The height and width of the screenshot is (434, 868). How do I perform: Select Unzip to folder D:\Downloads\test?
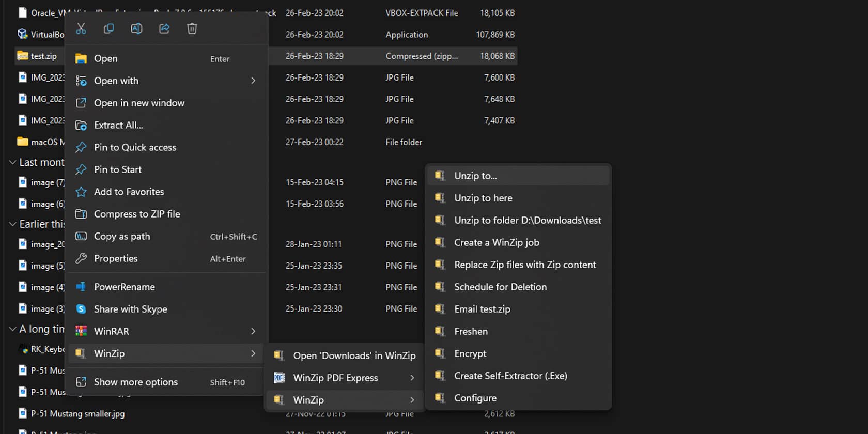pos(518,220)
